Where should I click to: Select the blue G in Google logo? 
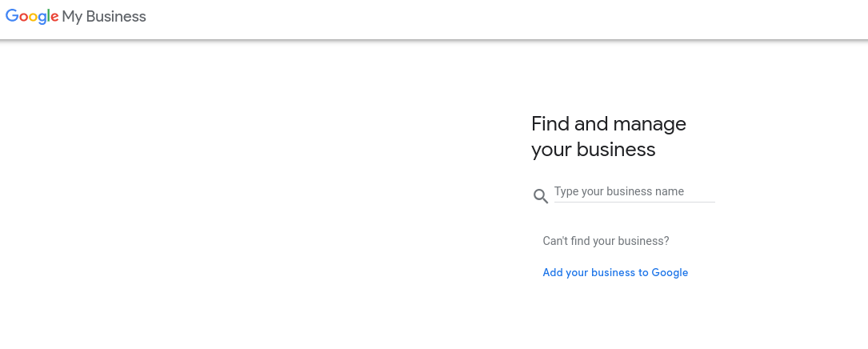(12, 15)
